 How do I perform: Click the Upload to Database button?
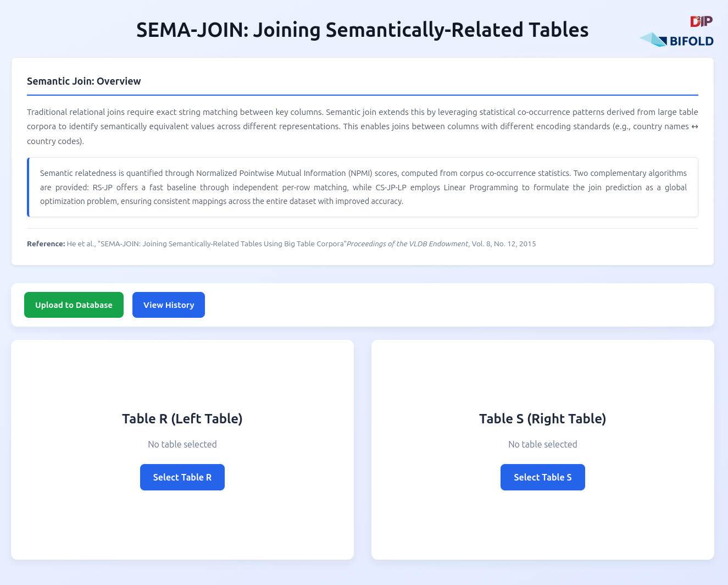[x=74, y=305]
